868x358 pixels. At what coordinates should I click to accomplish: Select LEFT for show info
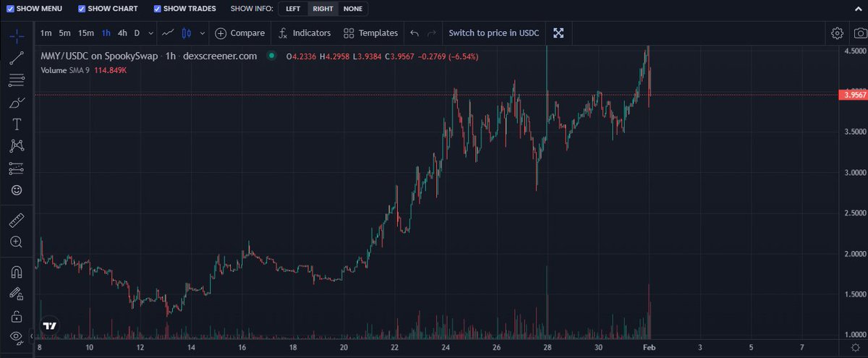293,9
